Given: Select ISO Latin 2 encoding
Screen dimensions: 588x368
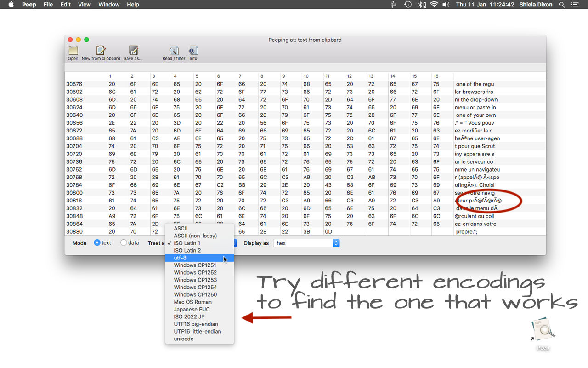Looking at the screenshot, I should pyautogui.click(x=199, y=250).
